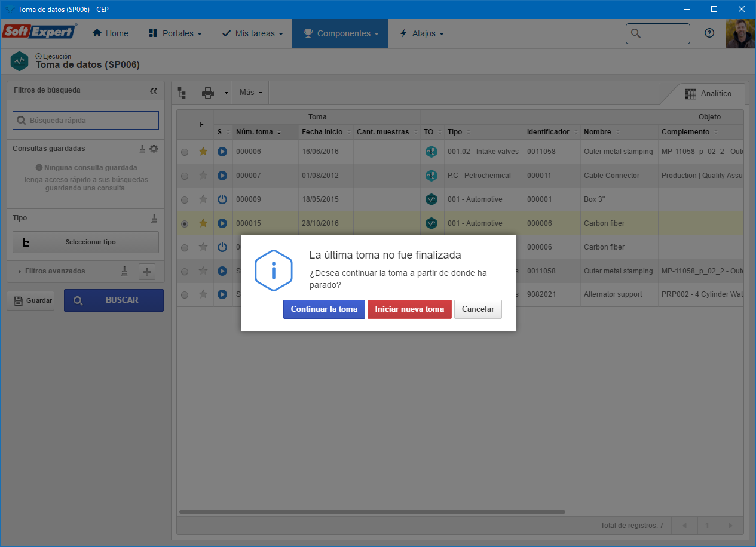Click Iniciar nueva toma button

pyautogui.click(x=409, y=309)
